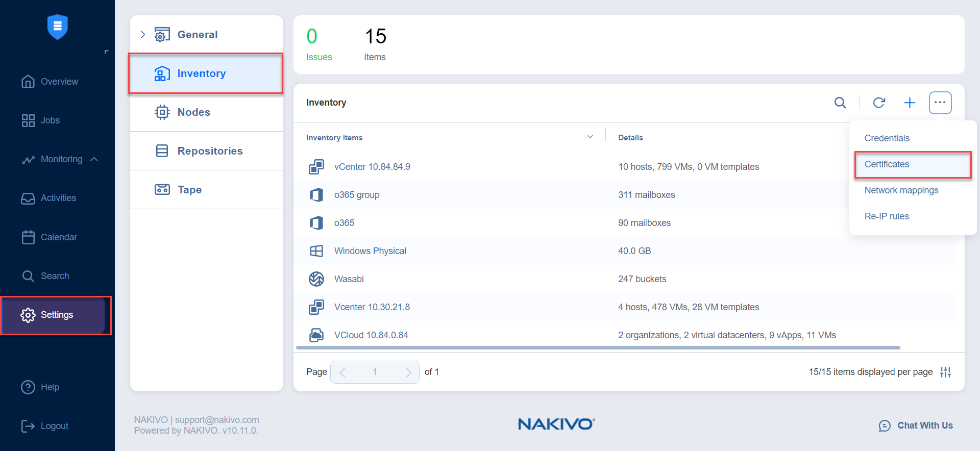Select Certificates from the dropdown menu

click(x=887, y=164)
